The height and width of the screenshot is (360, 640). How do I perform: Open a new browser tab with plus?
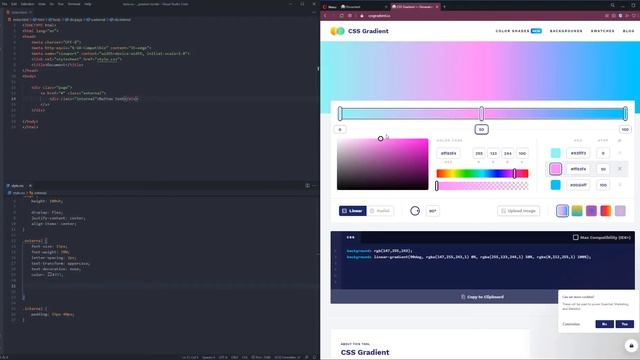tap(444, 7)
